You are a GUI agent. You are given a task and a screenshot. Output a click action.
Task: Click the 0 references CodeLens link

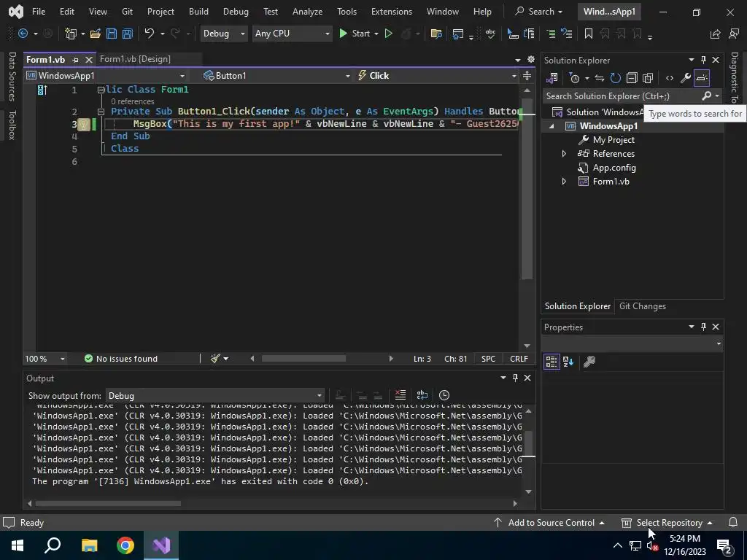(133, 101)
